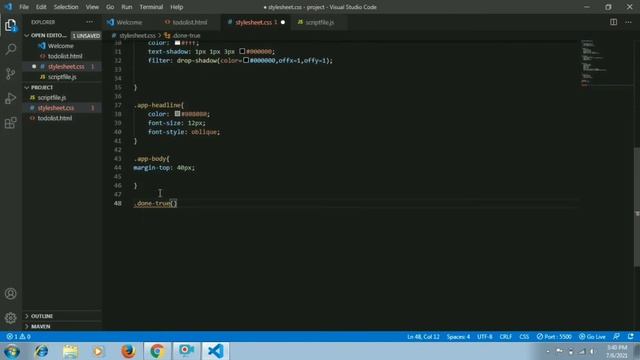Click color swatch on text-shadow line

[x=242, y=51]
